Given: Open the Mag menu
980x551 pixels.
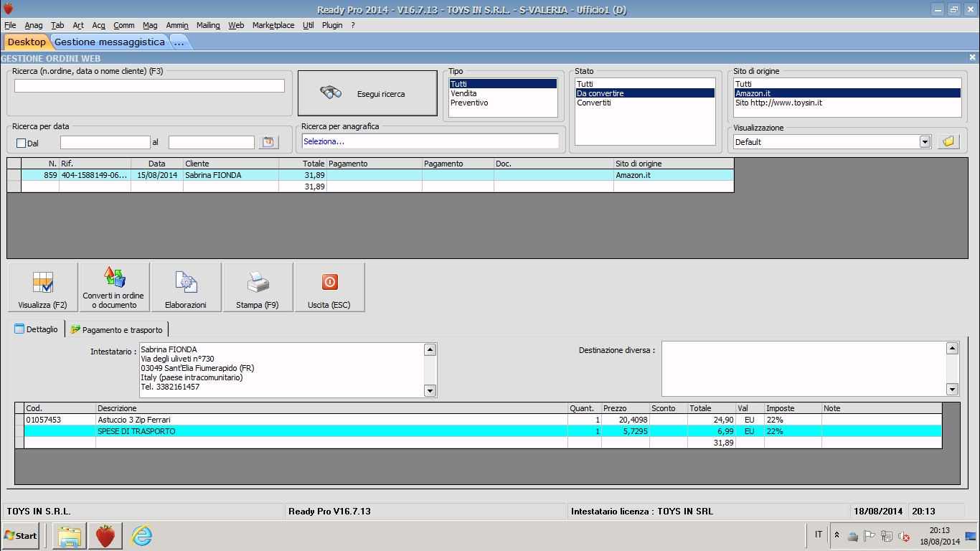Looking at the screenshot, I should (x=150, y=25).
